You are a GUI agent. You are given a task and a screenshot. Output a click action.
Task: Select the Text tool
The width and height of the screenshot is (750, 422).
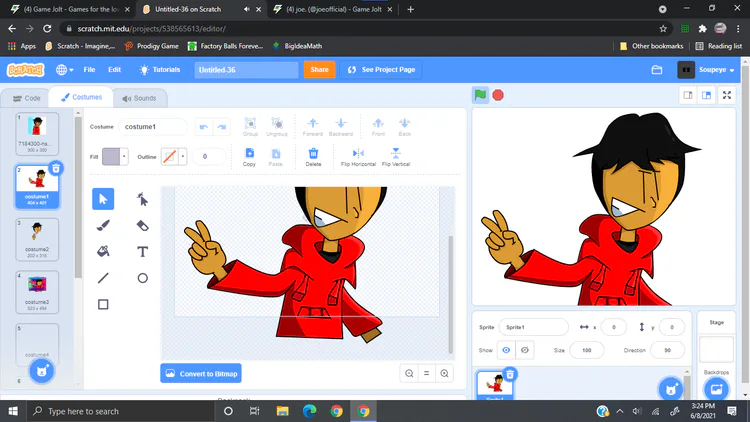[x=143, y=252]
